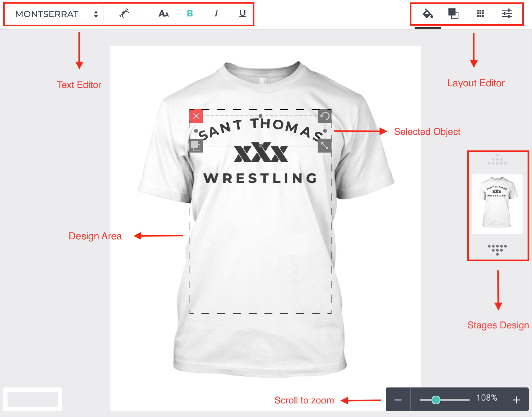Expand the next stage dotted down arrow
Image resolution: width=532 pixels, height=417 pixels.
[x=497, y=250]
